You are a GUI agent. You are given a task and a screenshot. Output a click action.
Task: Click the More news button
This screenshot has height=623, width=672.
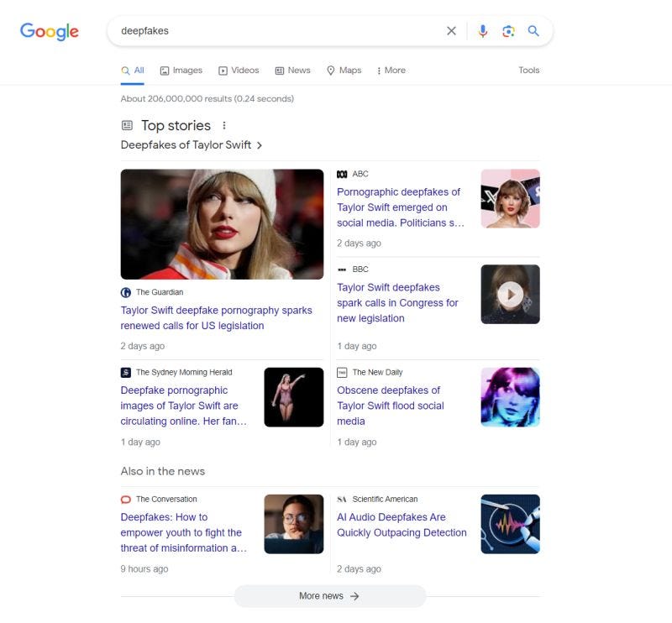click(330, 596)
